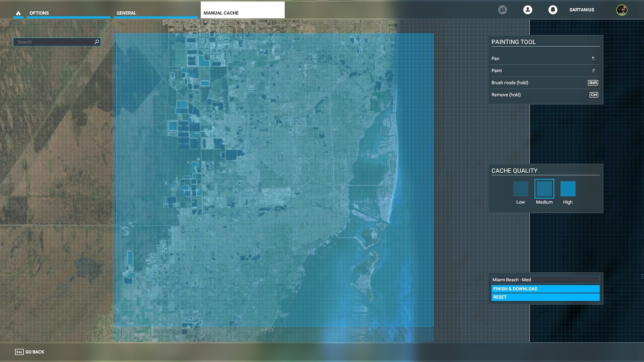This screenshot has width=644, height=362.
Task: Open the multiplayer group icon
Action: [x=503, y=10]
